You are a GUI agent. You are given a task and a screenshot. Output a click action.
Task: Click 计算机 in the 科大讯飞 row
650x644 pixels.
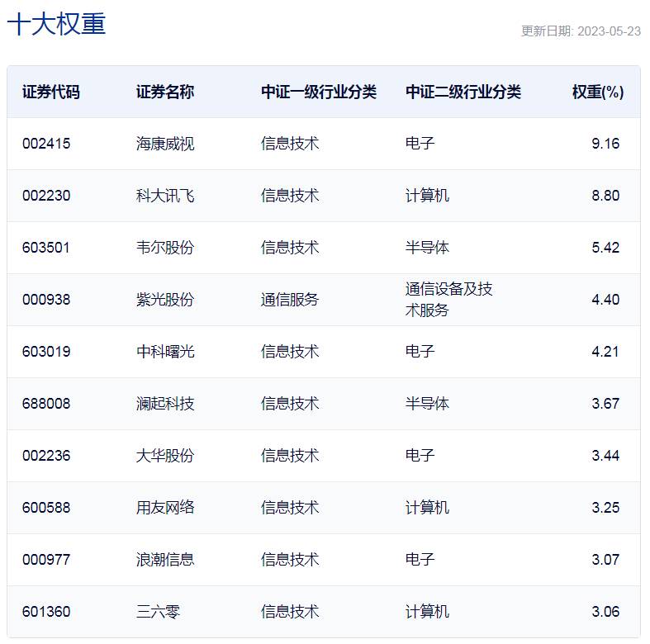tap(427, 196)
